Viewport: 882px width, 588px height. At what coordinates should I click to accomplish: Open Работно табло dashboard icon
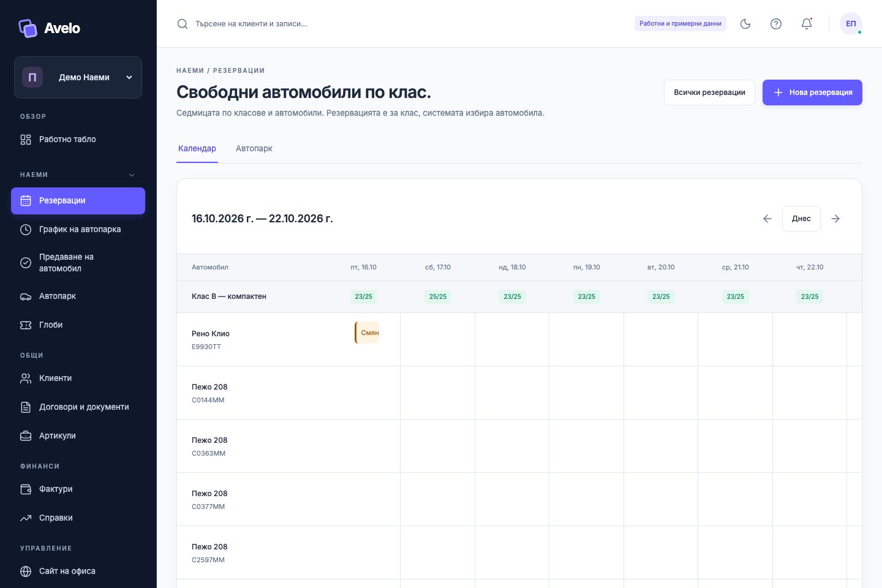(26, 140)
